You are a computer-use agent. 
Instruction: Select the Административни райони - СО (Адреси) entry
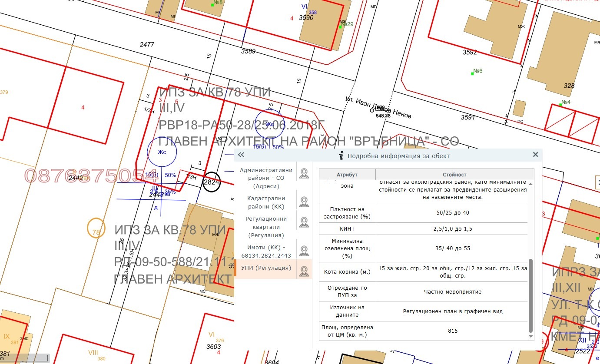tap(266, 178)
